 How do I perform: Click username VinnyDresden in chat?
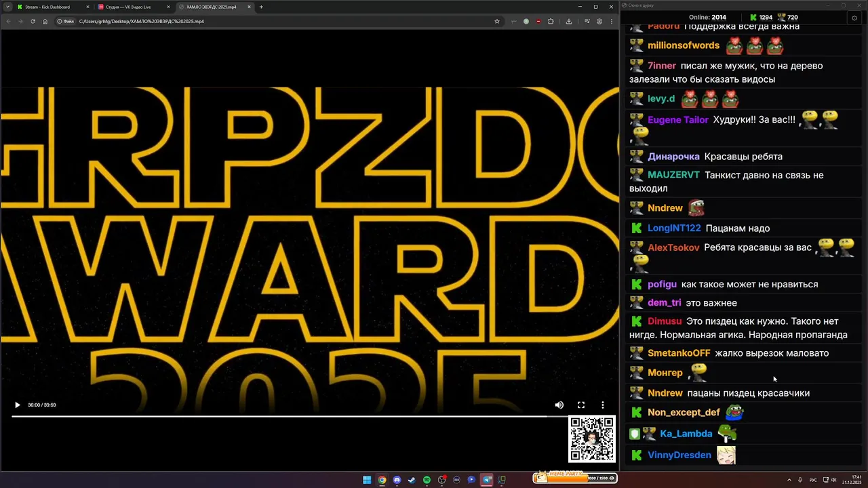(x=679, y=455)
